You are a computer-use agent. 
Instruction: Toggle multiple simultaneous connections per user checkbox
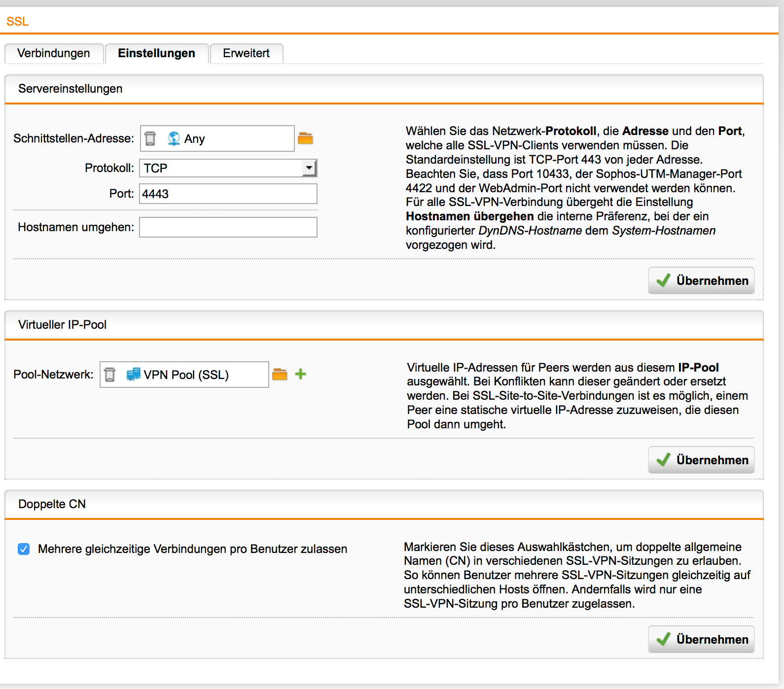point(24,549)
